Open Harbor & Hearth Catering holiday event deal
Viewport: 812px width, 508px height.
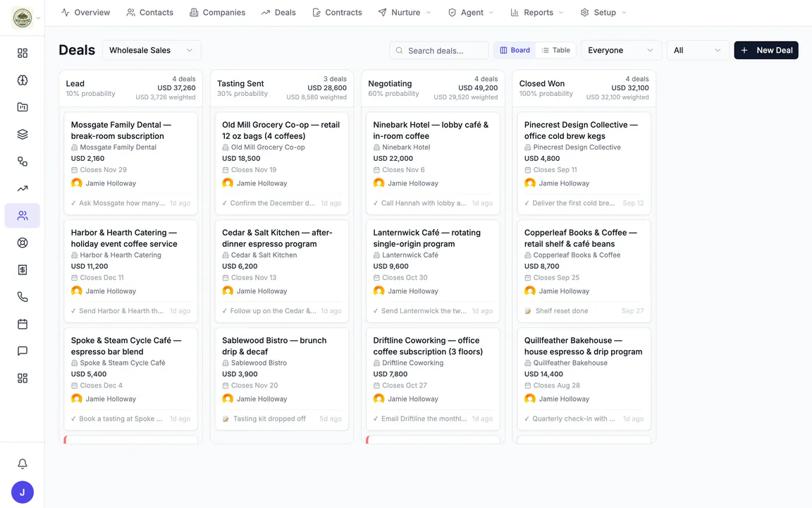click(x=130, y=271)
